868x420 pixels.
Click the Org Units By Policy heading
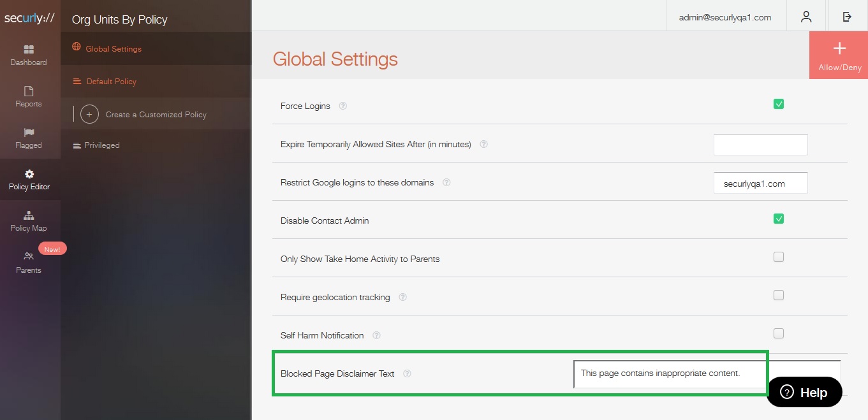(119, 19)
